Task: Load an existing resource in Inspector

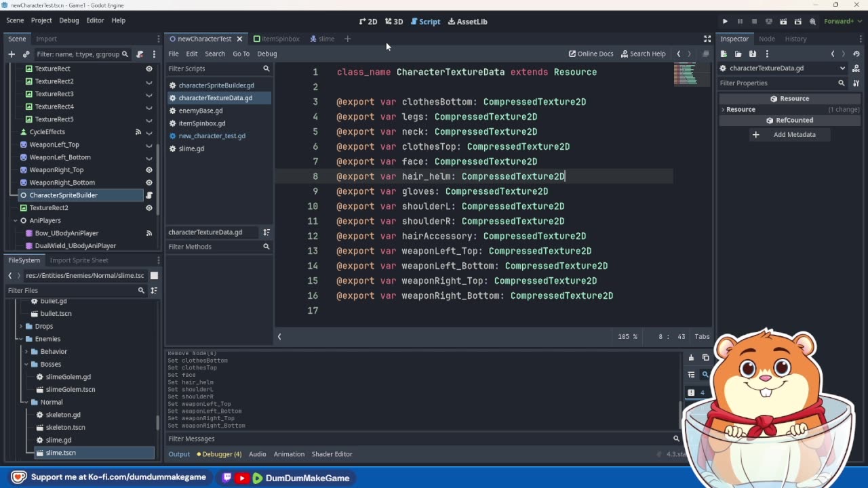Action: pos(738,54)
